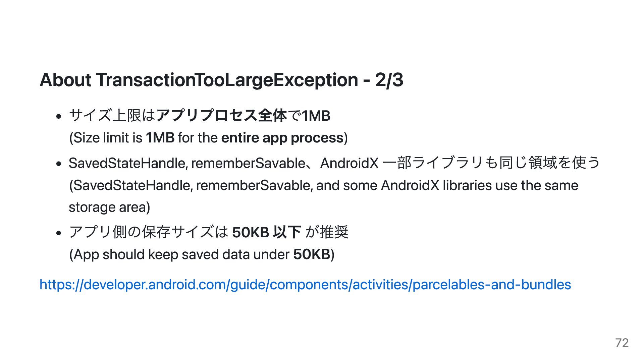Open the developer.android.com parcelables-and-bundles link

click(305, 285)
